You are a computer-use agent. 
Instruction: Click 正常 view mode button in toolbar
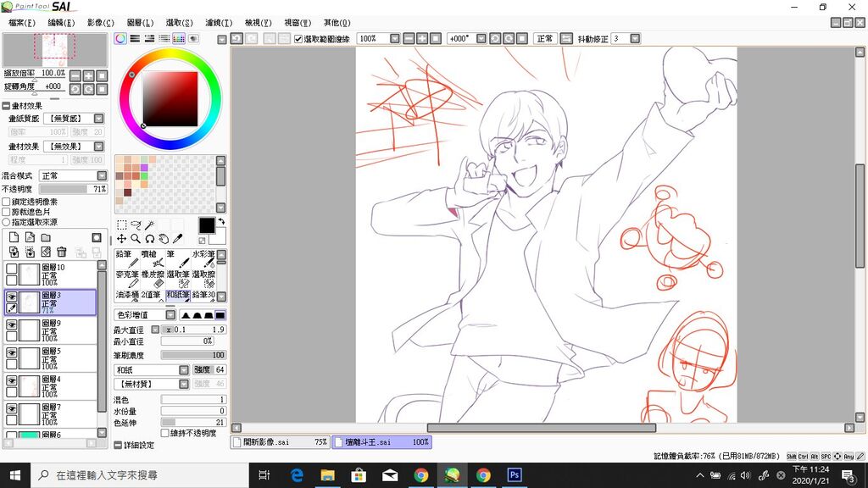point(545,38)
